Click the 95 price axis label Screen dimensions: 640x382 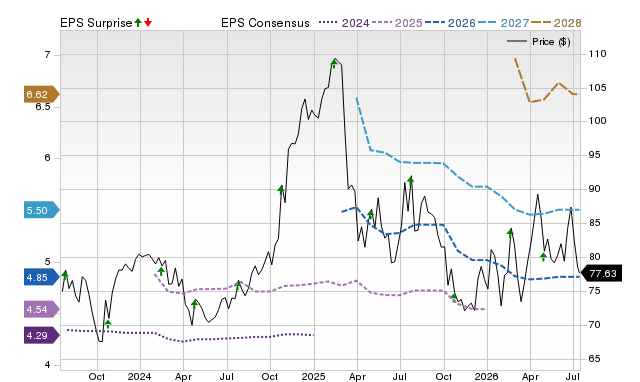click(x=595, y=155)
